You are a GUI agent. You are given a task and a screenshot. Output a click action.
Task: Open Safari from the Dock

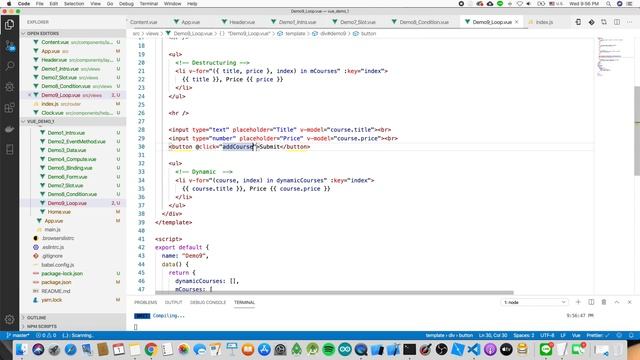pyautogui.click(x=70, y=349)
